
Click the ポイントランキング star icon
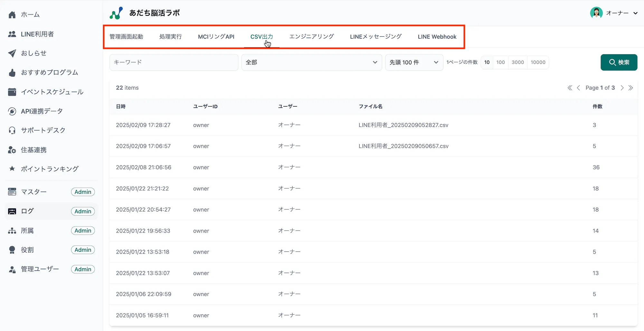12,168
